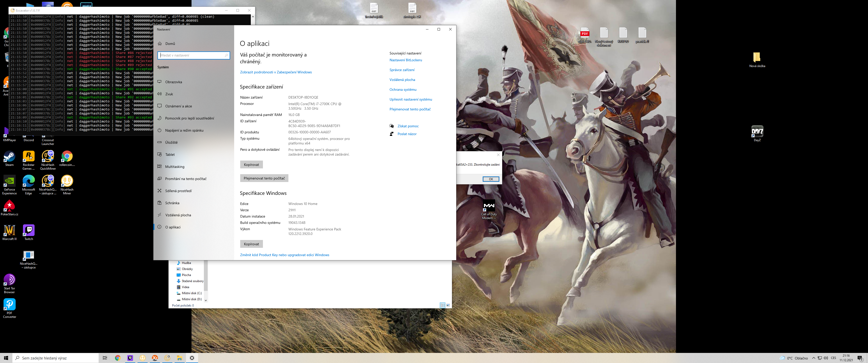868x363 pixels.
Task: Select Rockstar Games desktop icon
Action: (x=29, y=160)
